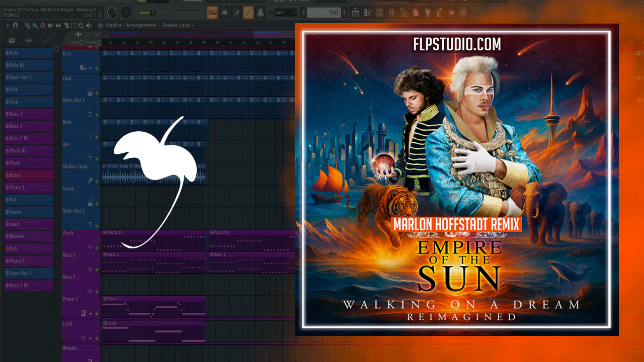This screenshot has width=644, height=362.
Task: Click the second knob beside hint panel
Action: 127,13
